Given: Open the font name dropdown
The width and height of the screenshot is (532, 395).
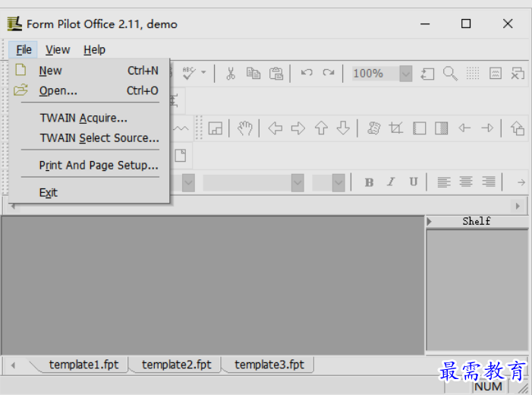Looking at the screenshot, I should pyautogui.click(x=297, y=183).
